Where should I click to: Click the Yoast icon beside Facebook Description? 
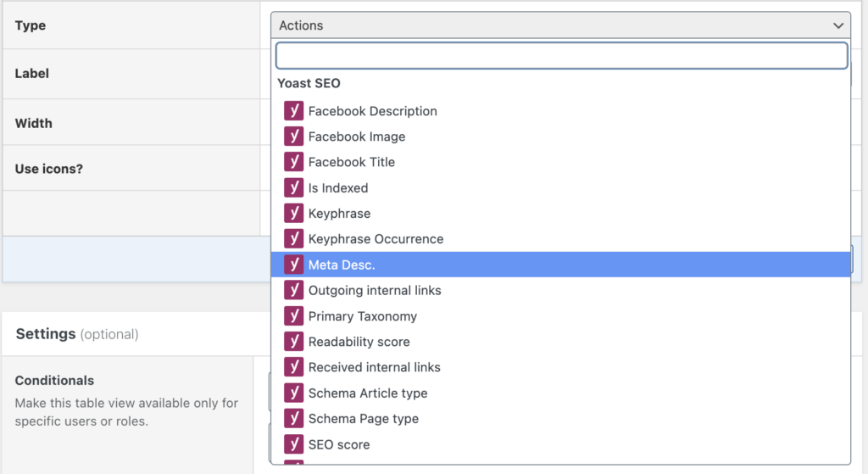pos(293,111)
